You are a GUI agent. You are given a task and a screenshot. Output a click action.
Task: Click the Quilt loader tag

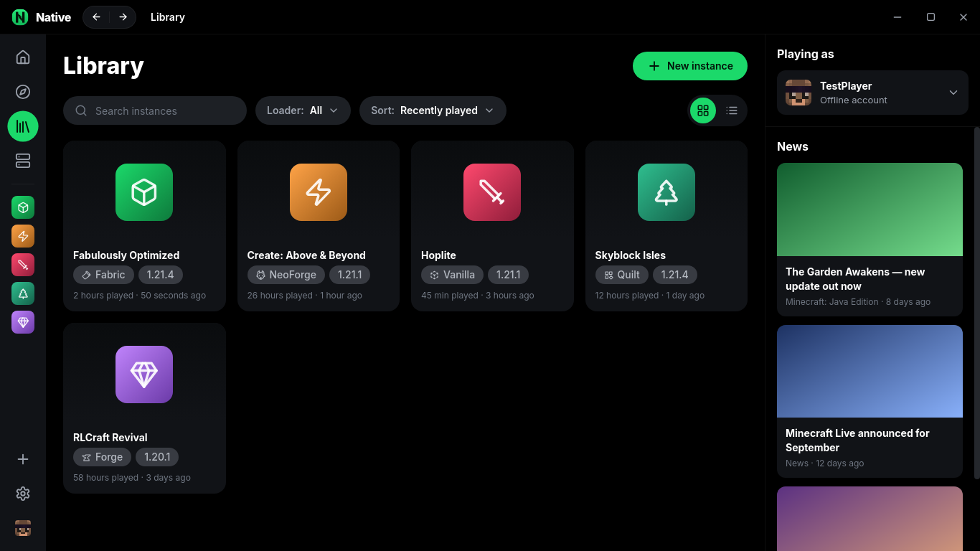(622, 275)
